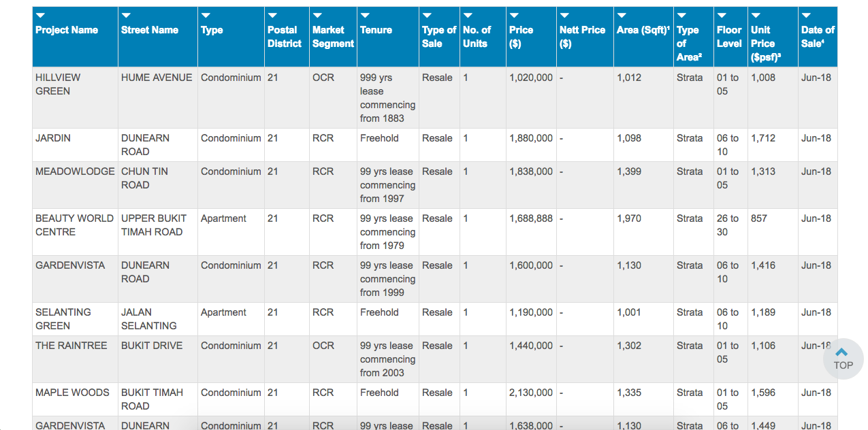The height and width of the screenshot is (430, 868).
Task: Open the sort dropdown above Market Segment
Action: tap(317, 16)
